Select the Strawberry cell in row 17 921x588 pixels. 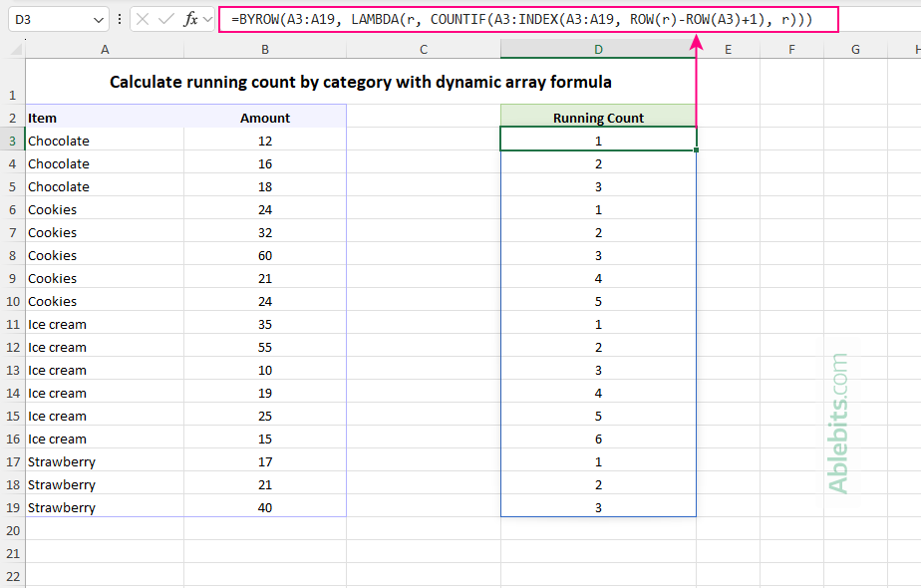[x=105, y=461]
